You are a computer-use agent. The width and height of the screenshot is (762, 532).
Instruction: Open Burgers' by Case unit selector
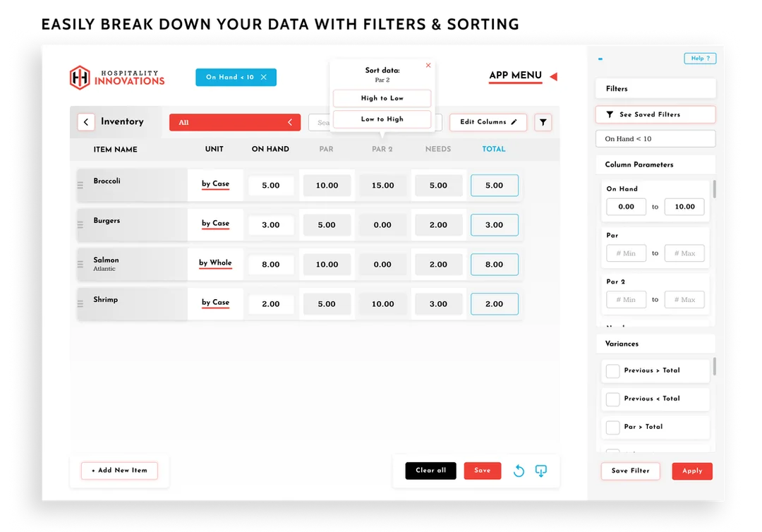point(215,224)
